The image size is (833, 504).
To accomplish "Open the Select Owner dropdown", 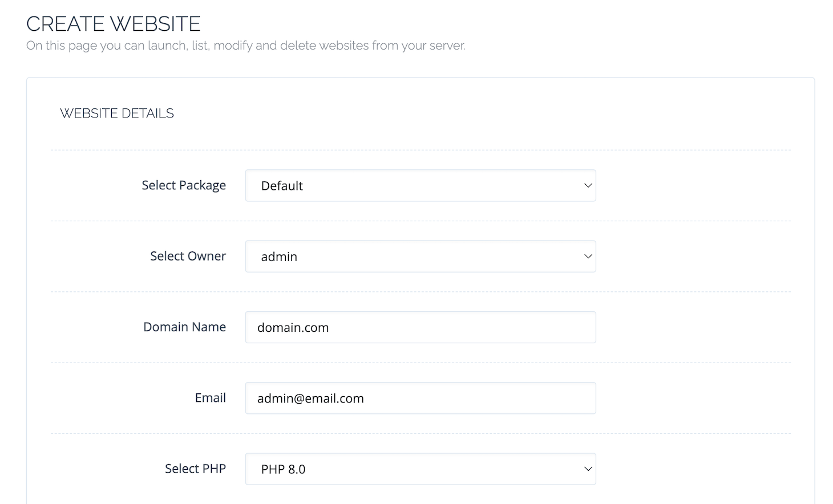I will (420, 257).
